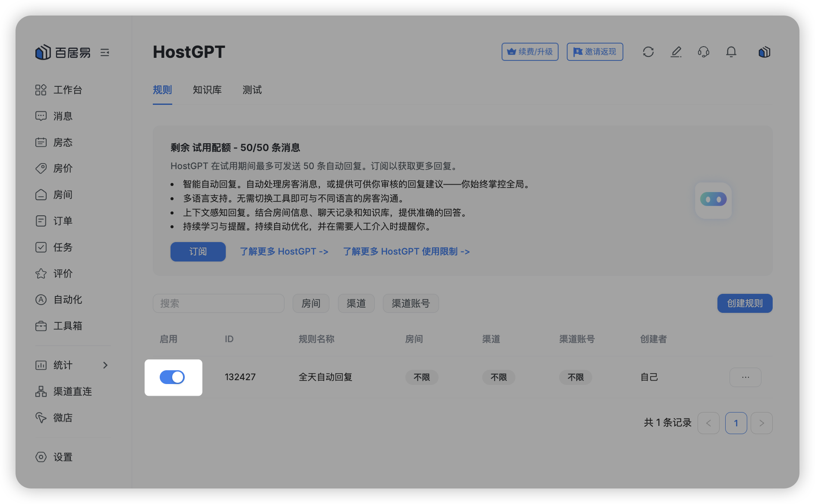Screen dimensions: 815x504
Task: Collapse the sidebar menu icon
Action: point(105,53)
